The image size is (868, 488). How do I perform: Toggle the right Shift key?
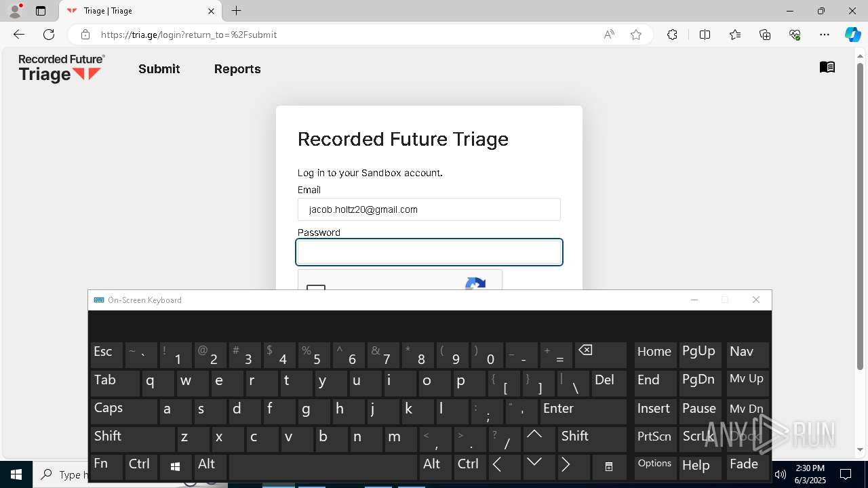tap(592, 439)
